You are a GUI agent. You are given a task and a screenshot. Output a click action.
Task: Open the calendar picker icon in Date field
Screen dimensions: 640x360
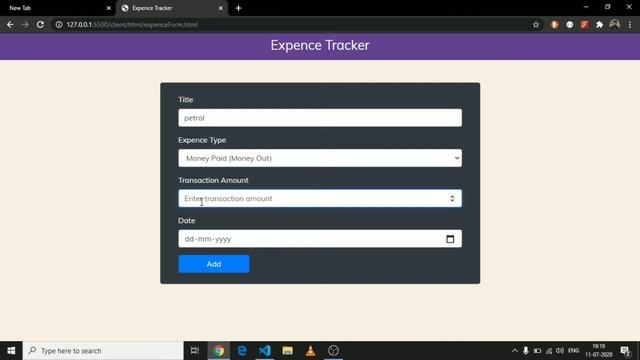coord(450,239)
